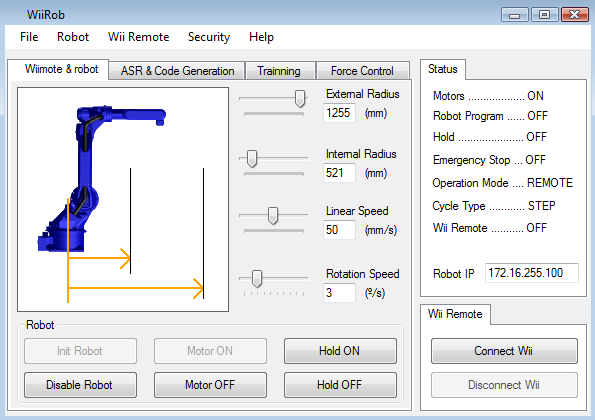Click the Linear Speed slider handle
This screenshot has height=420, width=595.
(x=273, y=216)
